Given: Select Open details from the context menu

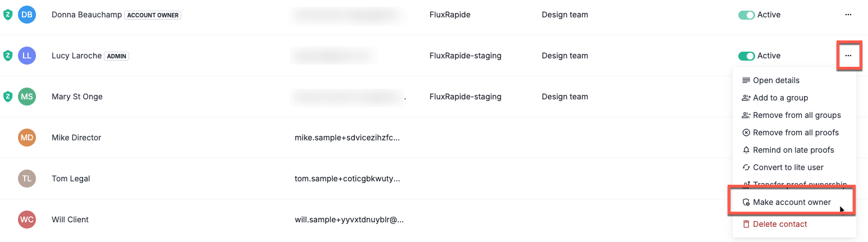Looking at the screenshot, I should 776,80.
